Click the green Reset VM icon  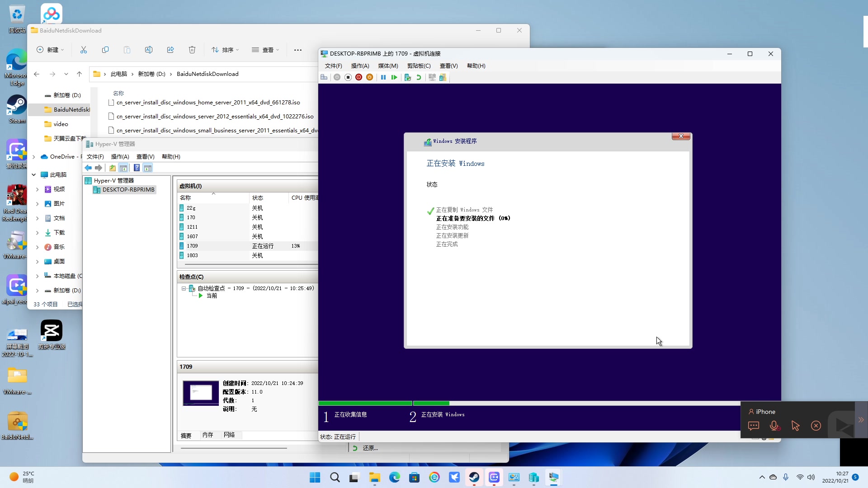click(394, 77)
